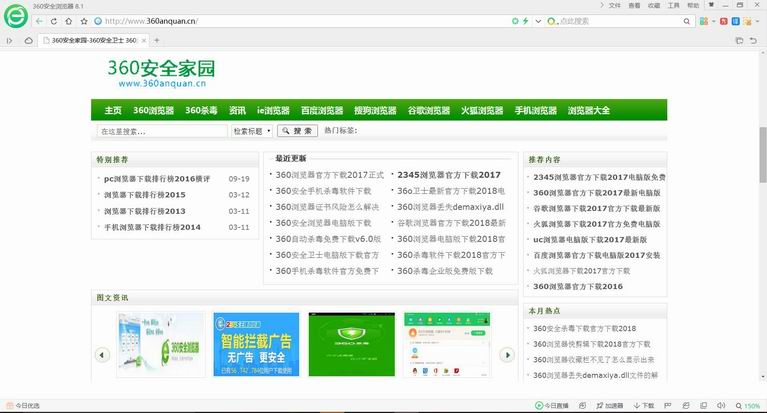Open the 360杀毒 navigation item
767x413 pixels.
click(x=201, y=110)
